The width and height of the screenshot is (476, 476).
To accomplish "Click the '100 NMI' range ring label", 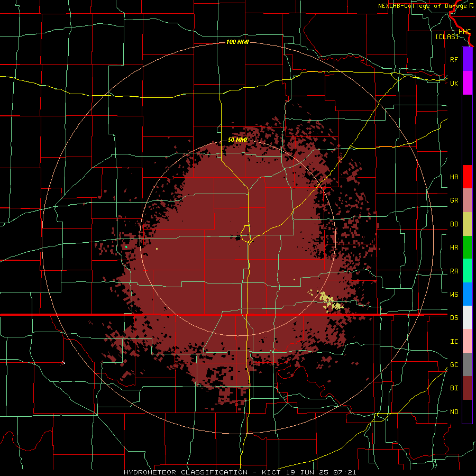I will click(237, 42).
